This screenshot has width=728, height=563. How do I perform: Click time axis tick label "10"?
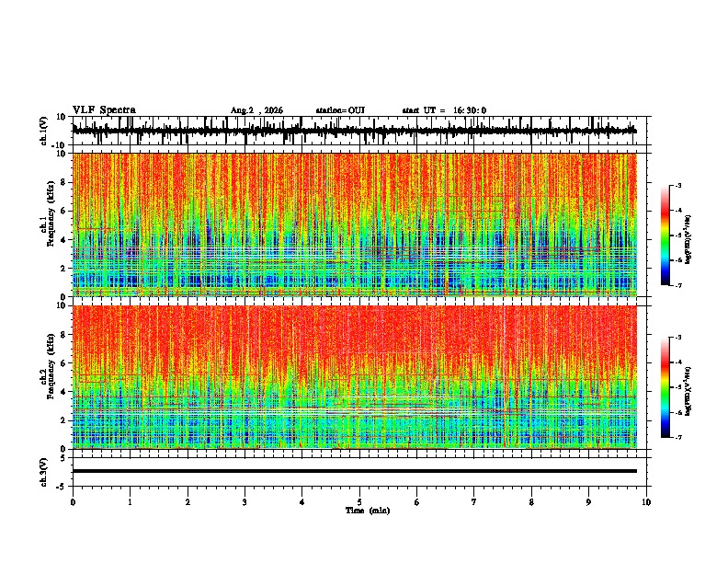click(x=646, y=502)
